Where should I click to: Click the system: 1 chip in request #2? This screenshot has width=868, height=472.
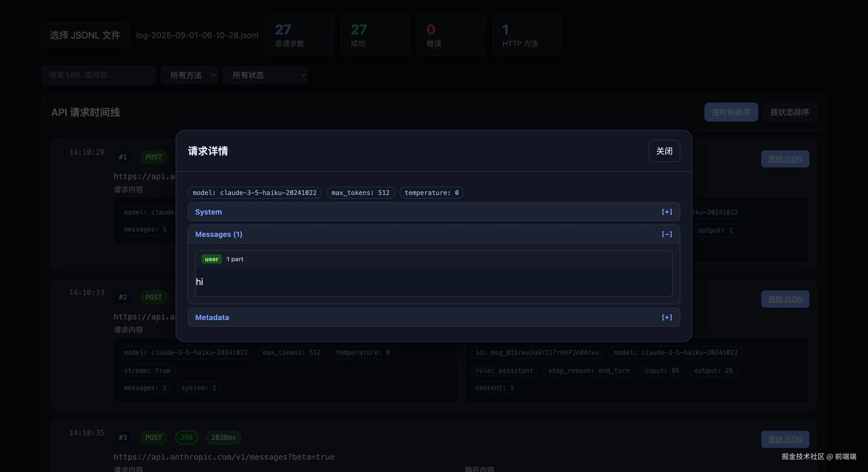tap(199, 387)
